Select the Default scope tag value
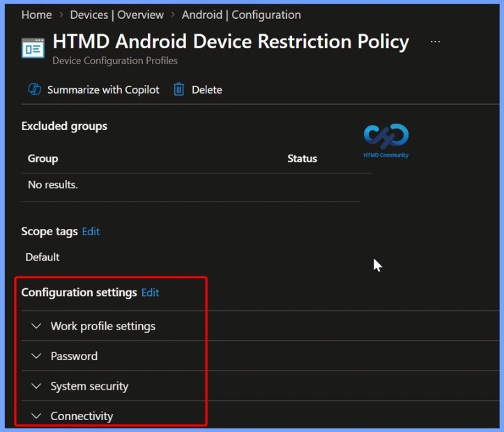 pyautogui.click(x=43, y=258)
